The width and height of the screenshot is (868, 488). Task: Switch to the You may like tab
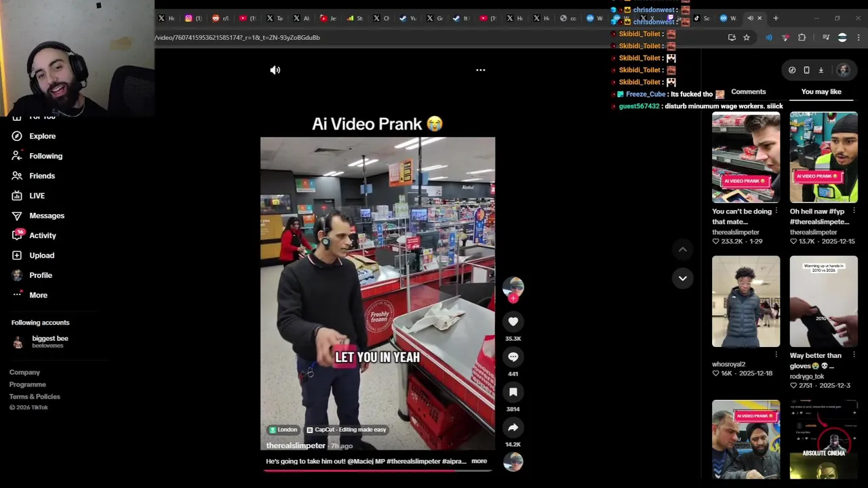pyautogui.click(x=821, y=91)
